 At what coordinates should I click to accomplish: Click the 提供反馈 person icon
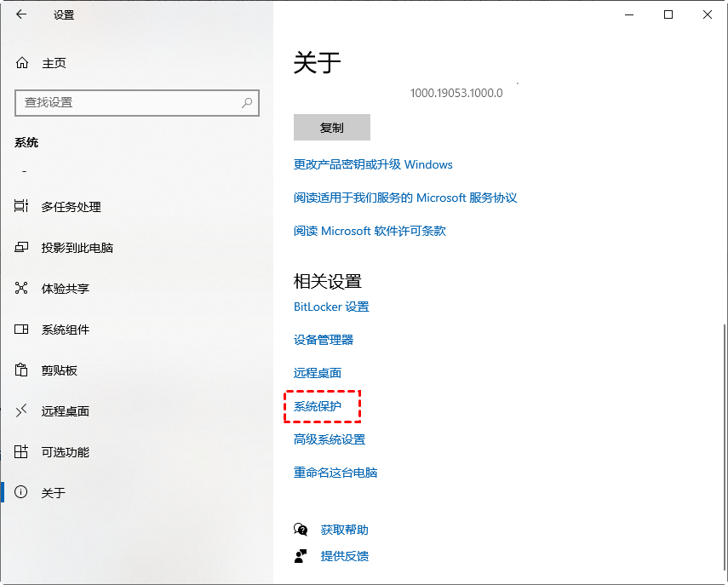[301, 556]
